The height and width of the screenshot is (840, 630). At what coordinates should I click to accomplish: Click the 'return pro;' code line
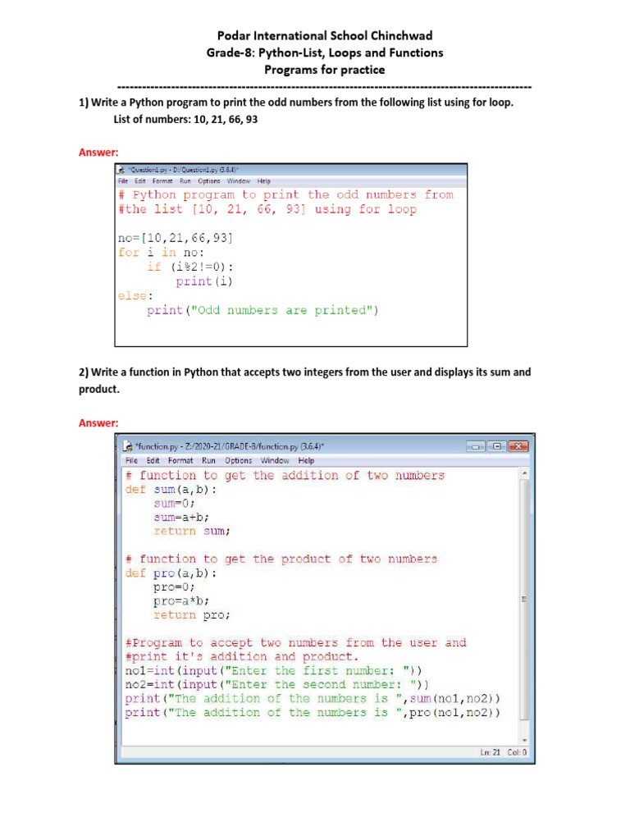[x=192, y=615]
